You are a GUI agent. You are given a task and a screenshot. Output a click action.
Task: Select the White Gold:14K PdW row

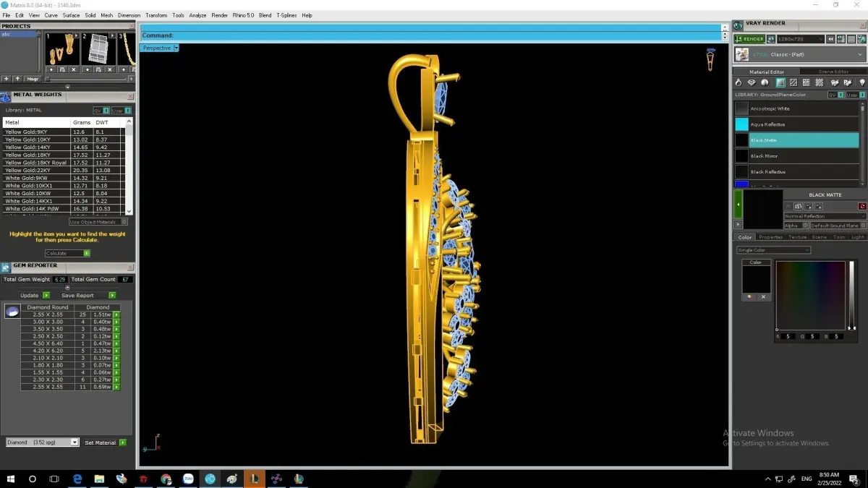click(x=64, y=209)
